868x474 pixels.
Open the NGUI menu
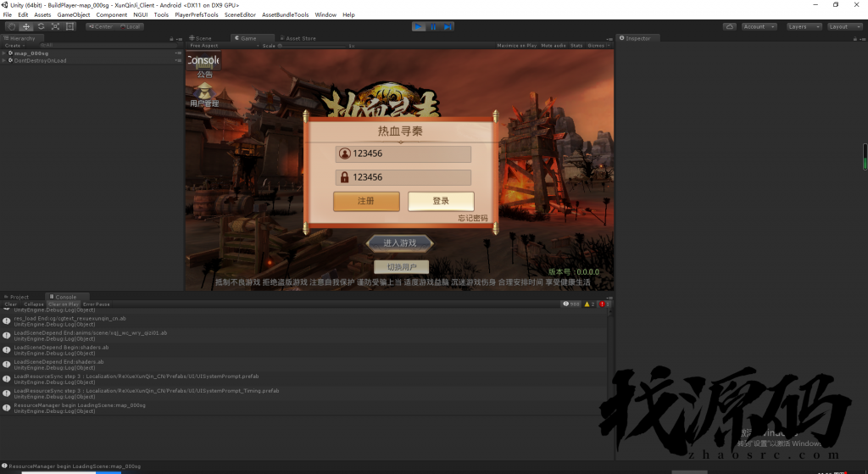[x=140, y=15]
